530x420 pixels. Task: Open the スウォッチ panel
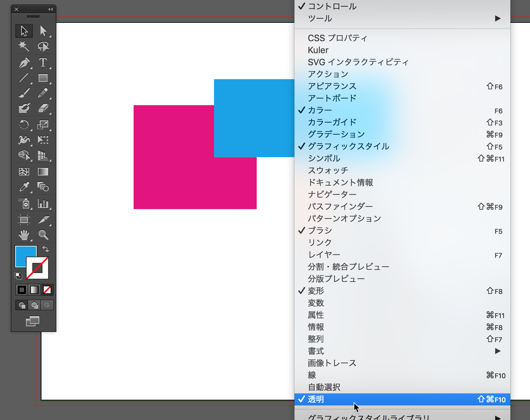(x=402, y=170)
